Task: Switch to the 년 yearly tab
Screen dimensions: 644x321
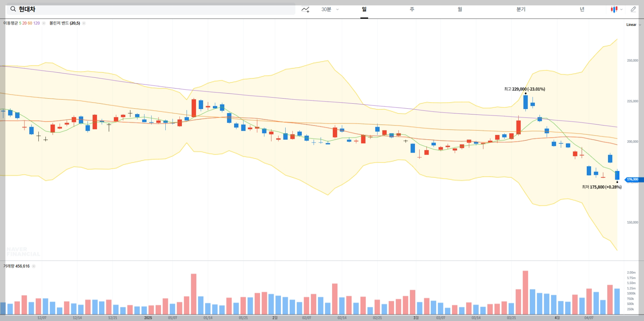Action: (x=582, y=9)
